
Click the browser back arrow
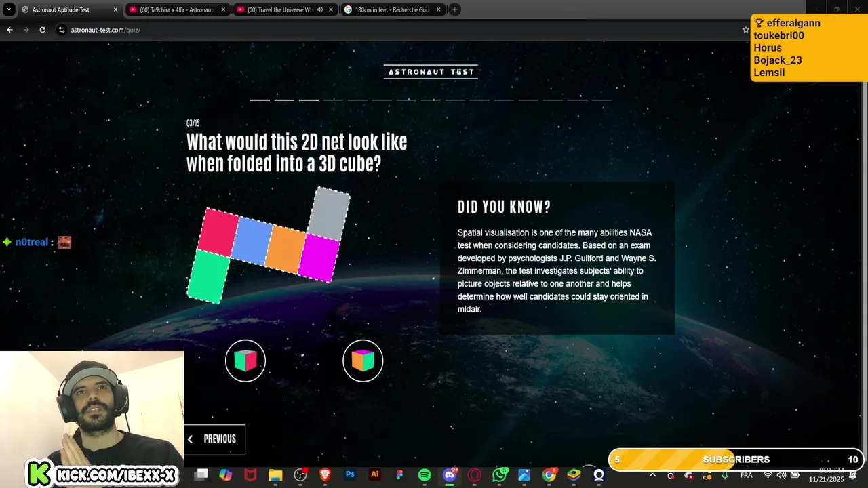(10, 30)
